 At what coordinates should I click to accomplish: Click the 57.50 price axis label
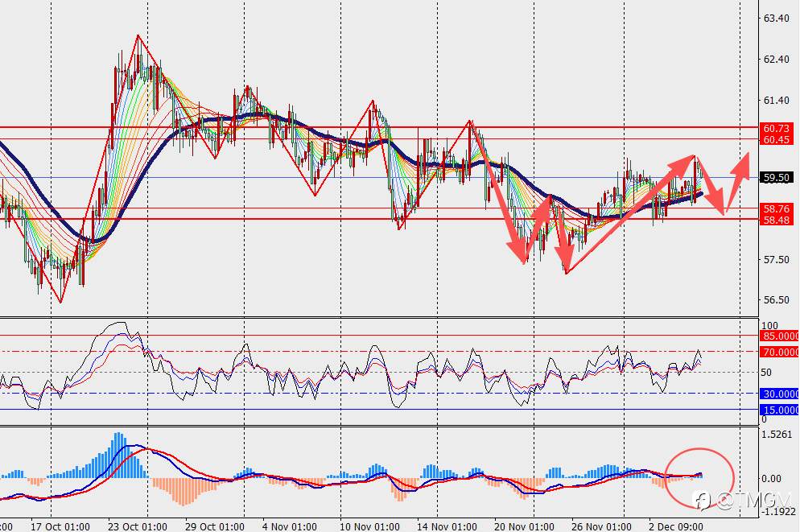click(776, 260)
